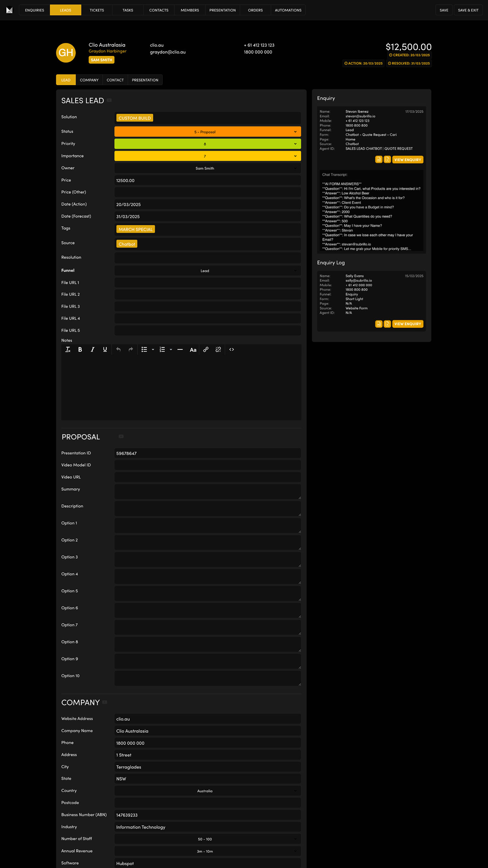This screenshot has width=488, height=868.
Task: Open the Owner dropdown showing Sam Smith
Action: tap(207, 168)
